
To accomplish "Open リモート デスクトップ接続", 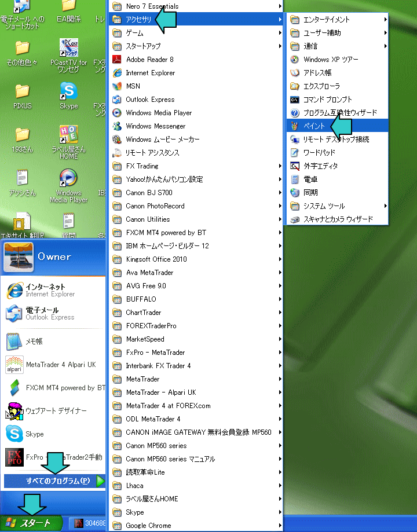I will pyautogui.click(x=337, y=139).
